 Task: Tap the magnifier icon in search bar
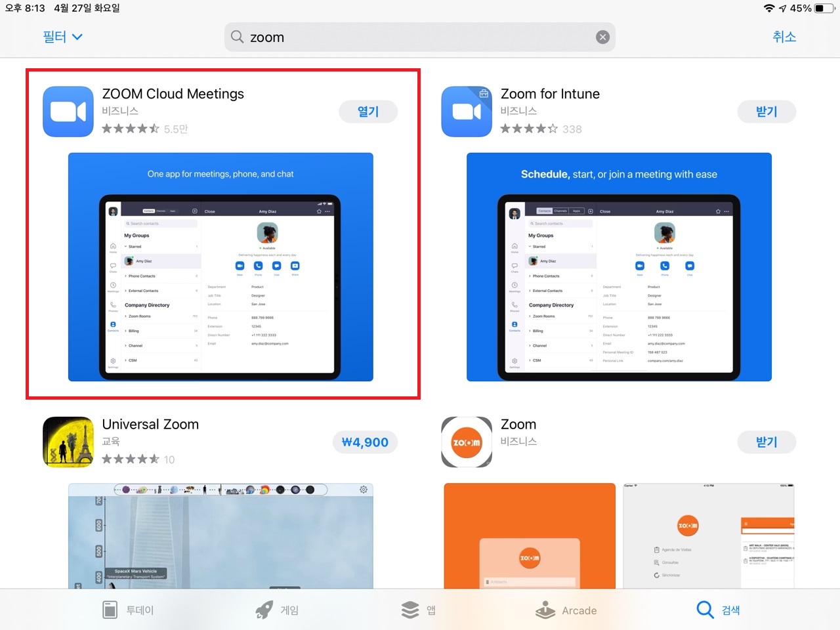click(x=238, y=37)
